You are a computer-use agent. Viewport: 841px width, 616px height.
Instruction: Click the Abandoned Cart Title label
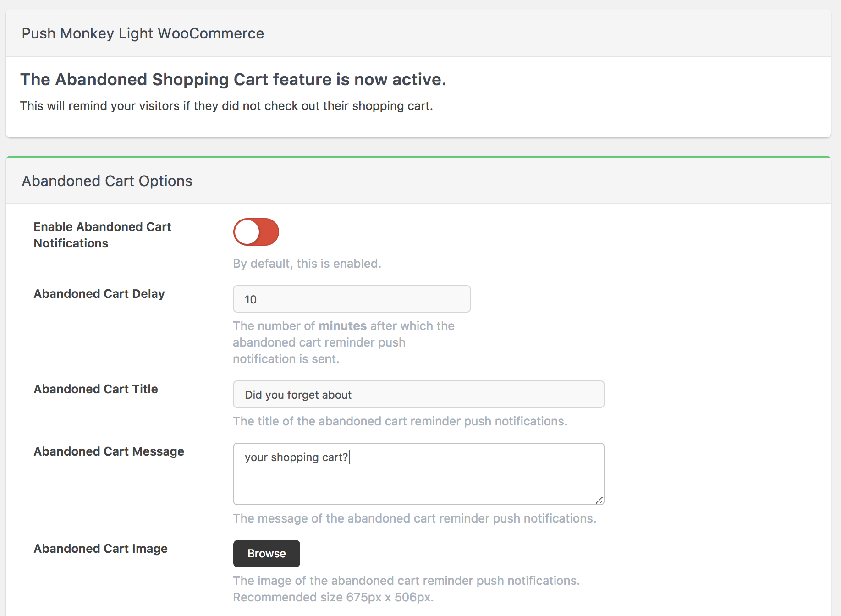(x=96, y=389)
